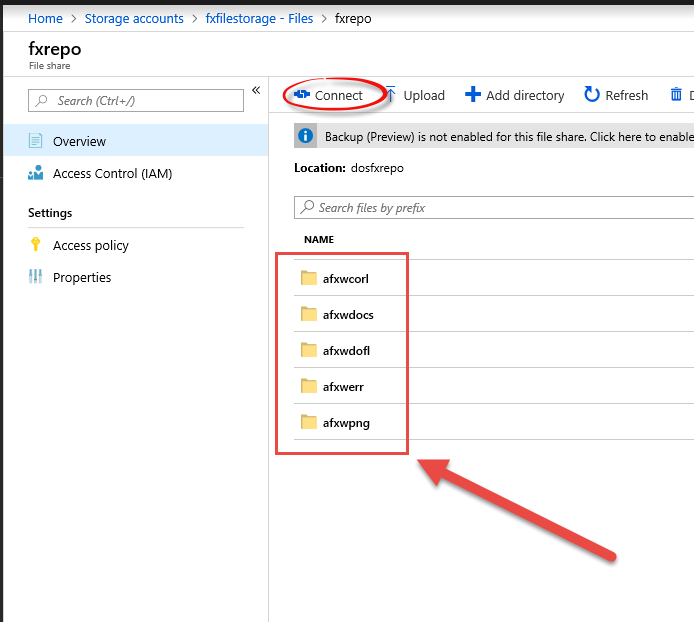Click the magnifier icon in file prefix search
The width and height of the screenshot is (694, 622).
[307, 207]
